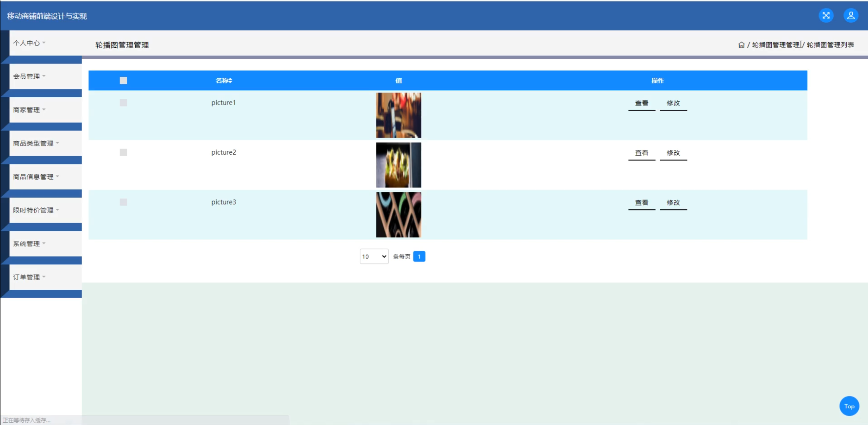Open the picture1 thumbnail image
The width and height of the screenshot is (868, 425).
click(399, 115)
